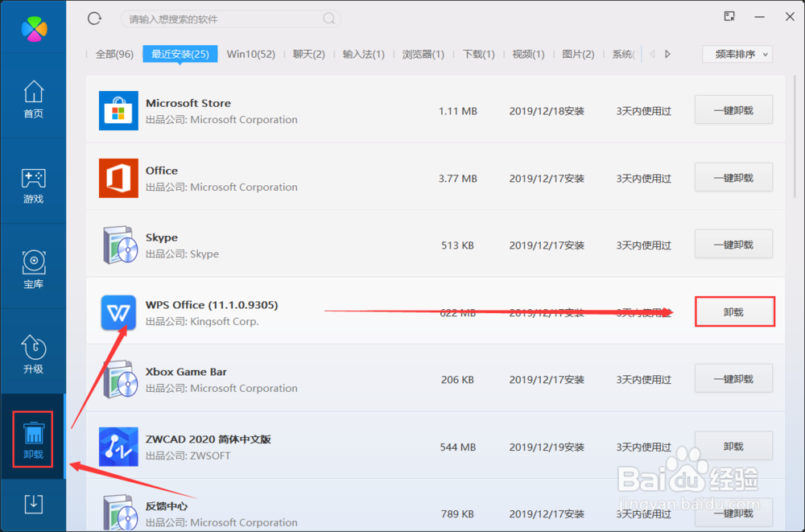The width and height of the screenshot is (805, 532).
Task: Click the 513 KB size value
Action: pos(457,245)
